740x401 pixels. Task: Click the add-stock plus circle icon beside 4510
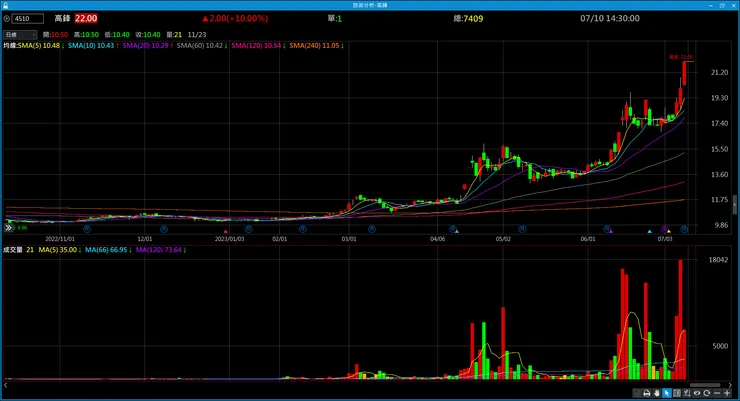point(7,19)
